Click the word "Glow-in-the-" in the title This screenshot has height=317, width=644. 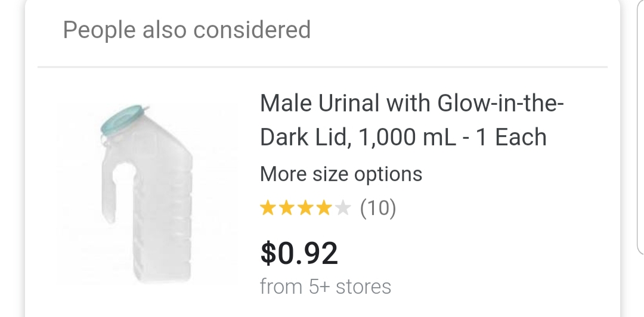tap(501, 104)
